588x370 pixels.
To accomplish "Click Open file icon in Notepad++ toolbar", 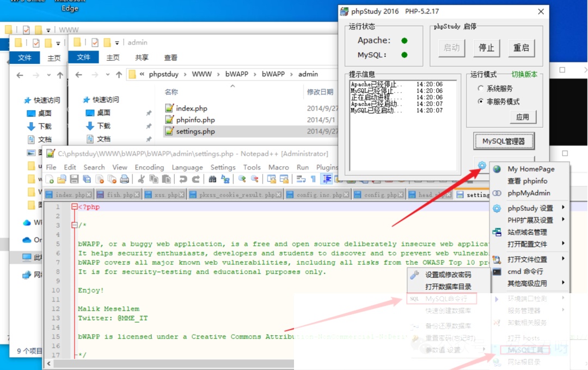I will click(62, 179).
